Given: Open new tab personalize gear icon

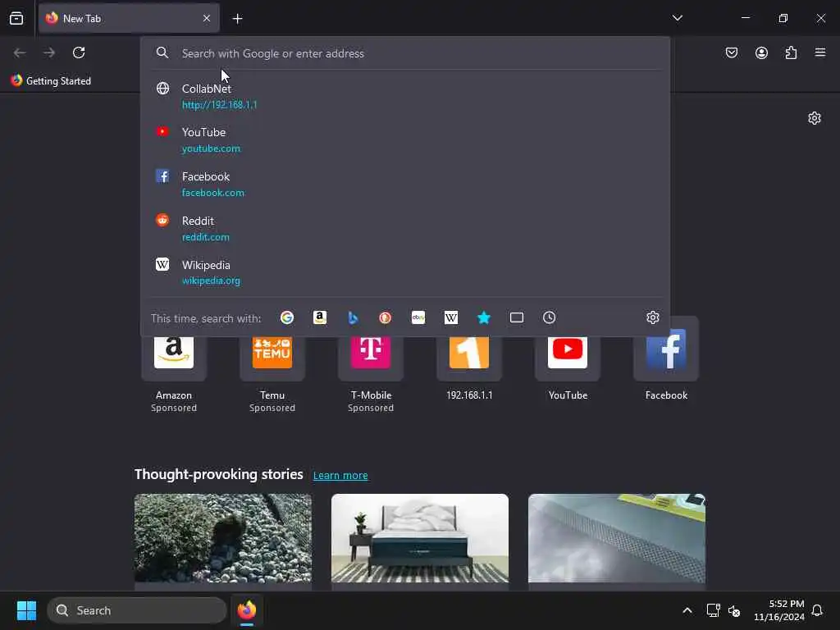Looking at the screenshot, I should click(815, 118).
